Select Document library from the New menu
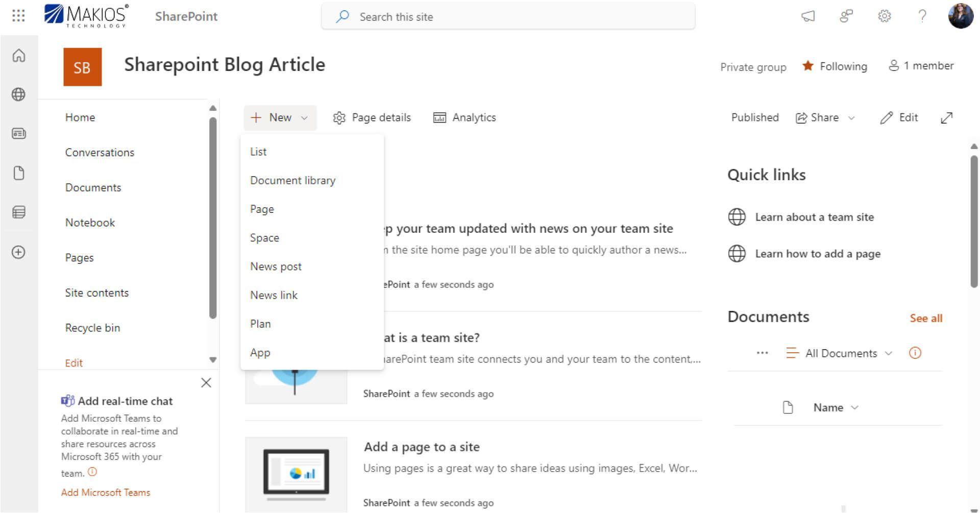Image resolution: width=980 pixels, height=513 pixels. pyautogui.click(x=312, y=181)
